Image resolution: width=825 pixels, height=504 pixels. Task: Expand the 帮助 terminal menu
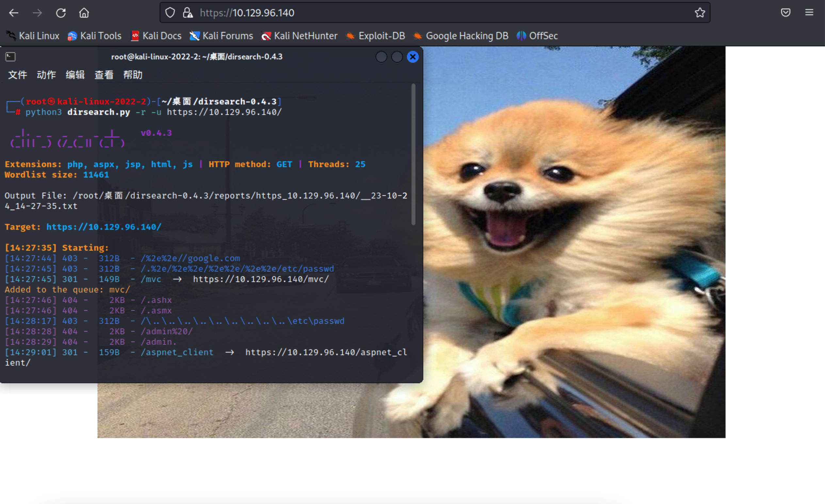[x=133, y=75]
